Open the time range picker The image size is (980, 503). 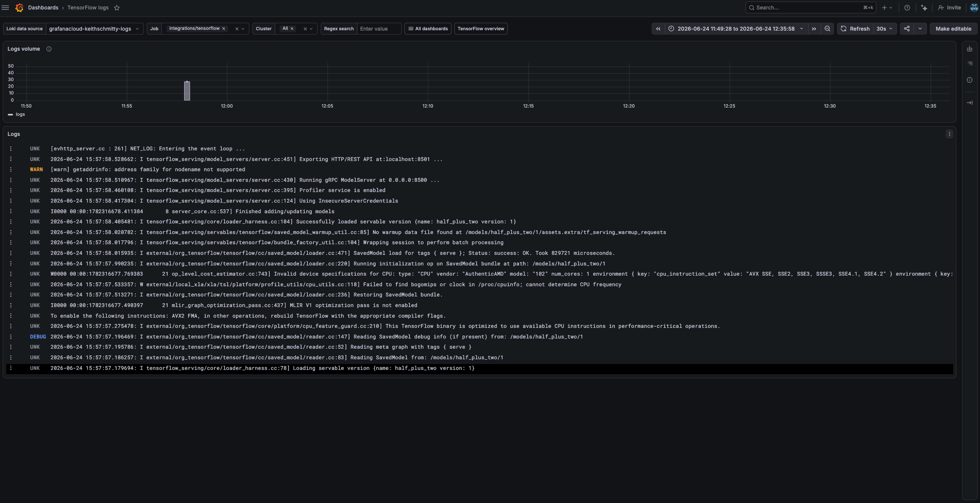click(x=736, y=29)
